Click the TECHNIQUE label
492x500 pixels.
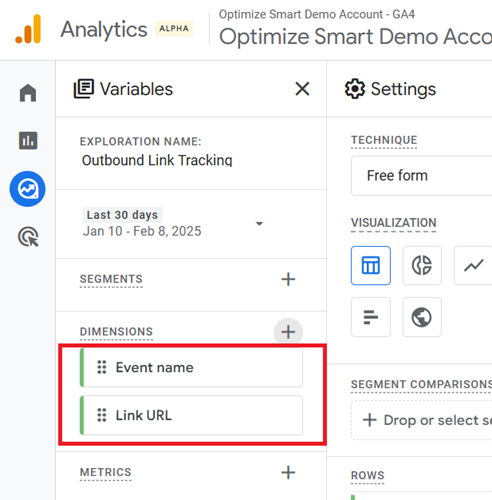click(x=384, y=140)
